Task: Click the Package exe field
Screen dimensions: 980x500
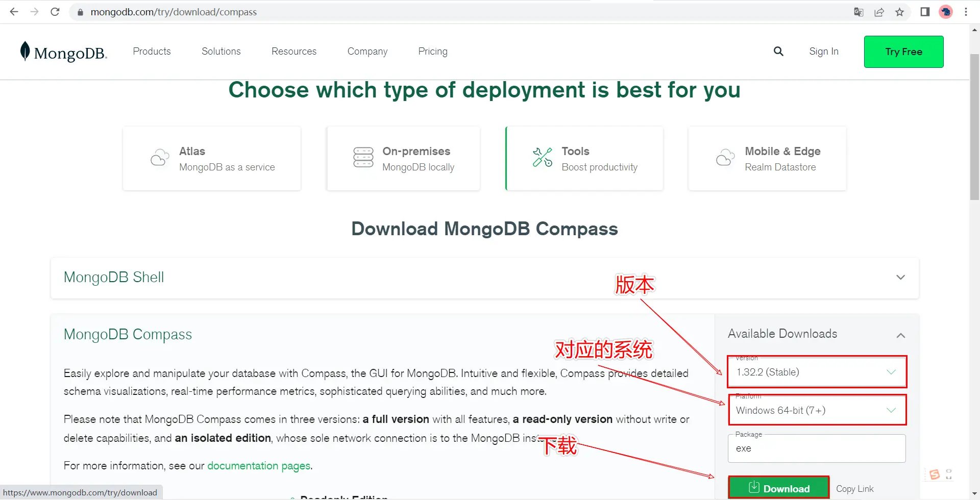Action: 817,448
